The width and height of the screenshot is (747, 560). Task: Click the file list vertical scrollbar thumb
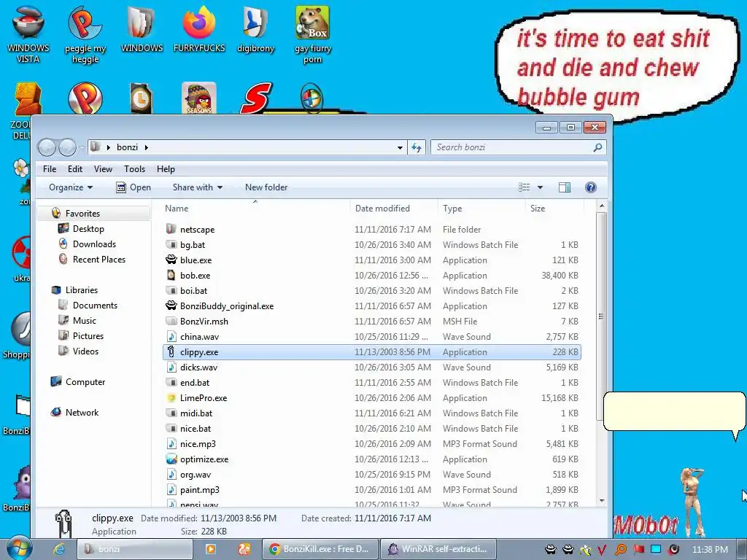(x=601, y=316)
